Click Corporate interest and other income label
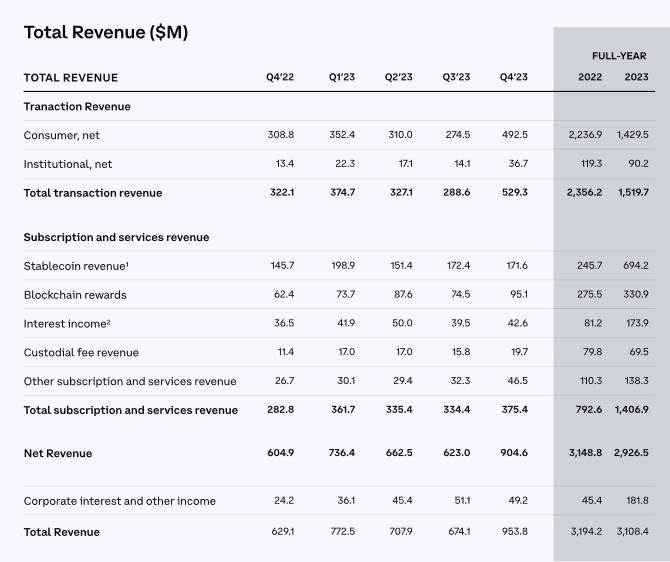 point(120,502)
